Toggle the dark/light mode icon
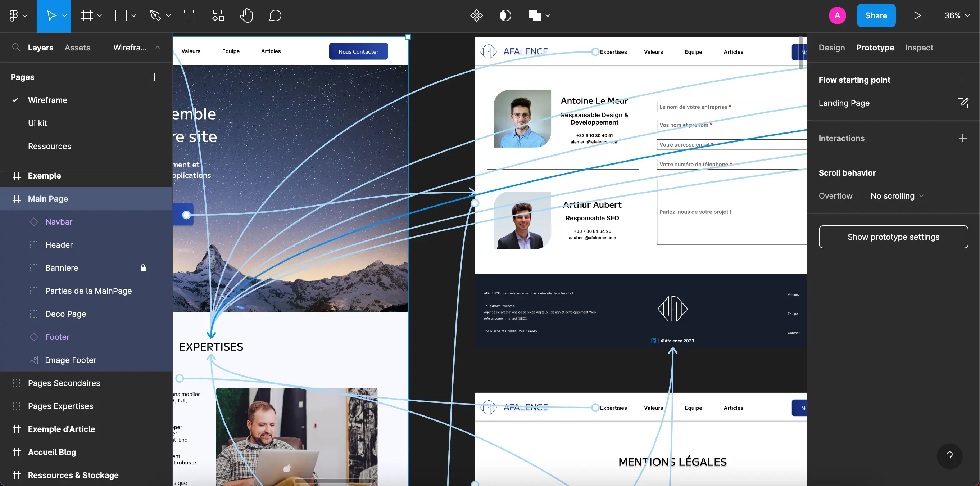Image resolution: width=980 pixels, height=486 pixels. [505, 15]
